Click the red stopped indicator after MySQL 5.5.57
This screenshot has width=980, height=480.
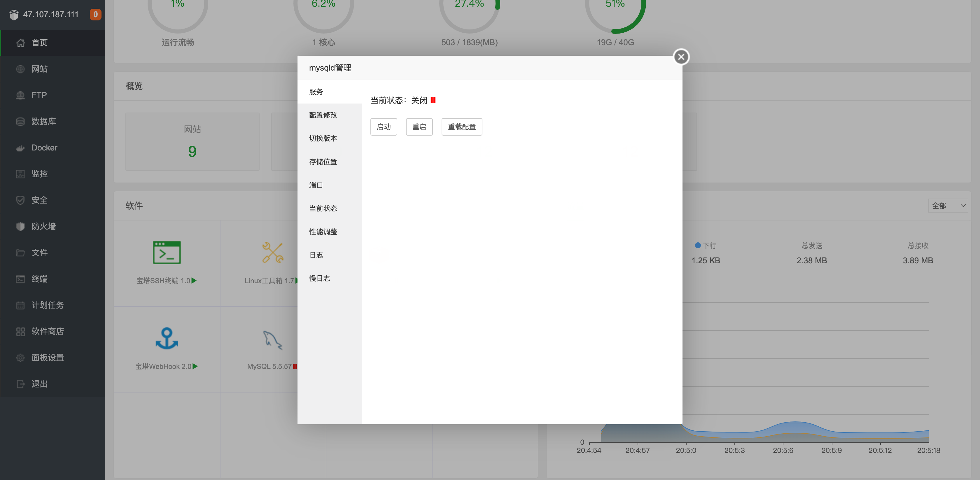click(x=295, y=366)
